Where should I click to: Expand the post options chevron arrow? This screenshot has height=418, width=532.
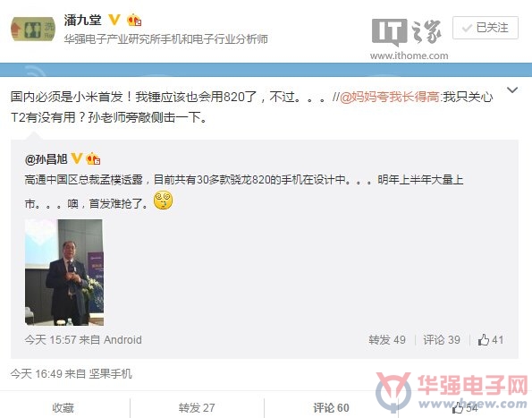pos(512,90)
